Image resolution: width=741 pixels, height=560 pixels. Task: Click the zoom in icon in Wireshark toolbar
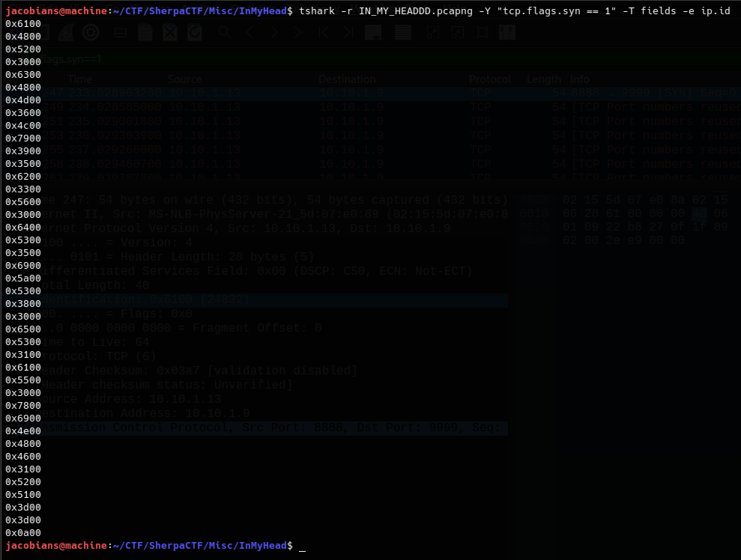[433, 32]
